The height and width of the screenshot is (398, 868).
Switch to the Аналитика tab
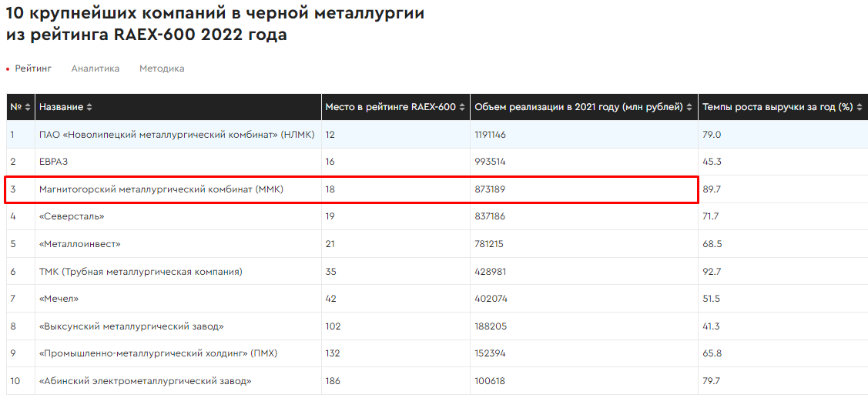[96, 69]
